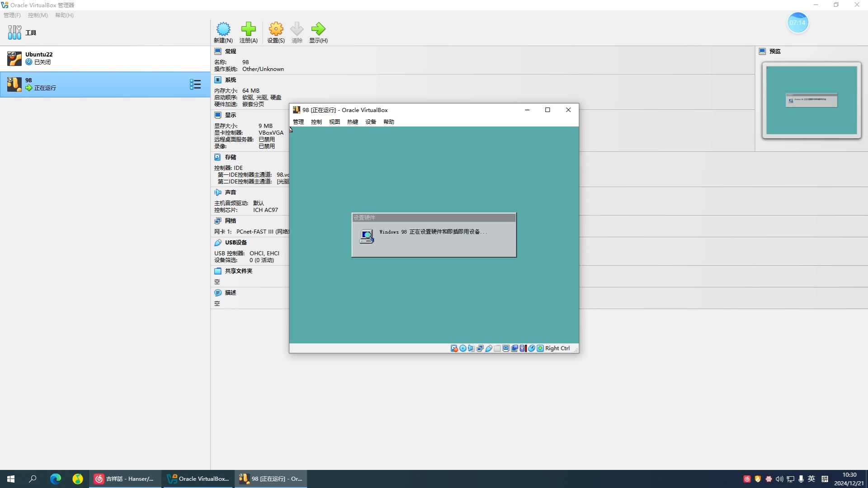Open the 控制 menu in the 98 VM window
Image resolution: width=868 pixels, height=488 pixels.
pos(316,122)
